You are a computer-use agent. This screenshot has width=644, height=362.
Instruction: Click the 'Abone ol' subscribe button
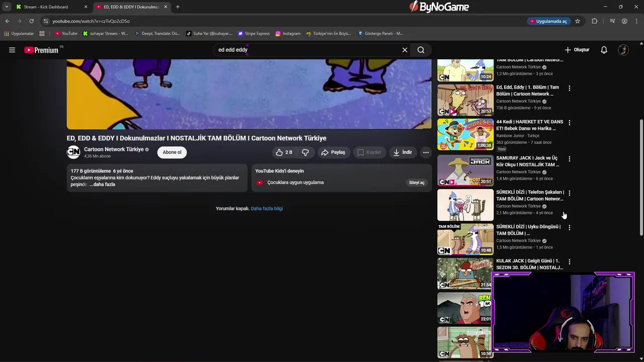tap(172, 152)
